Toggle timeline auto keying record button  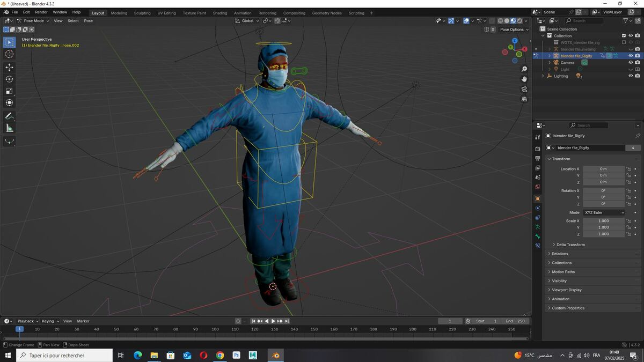tap(238, 321)
